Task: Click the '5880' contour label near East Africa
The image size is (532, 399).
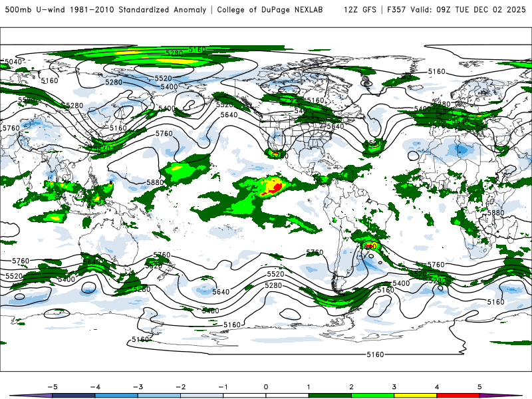Action: coord(495,213)
